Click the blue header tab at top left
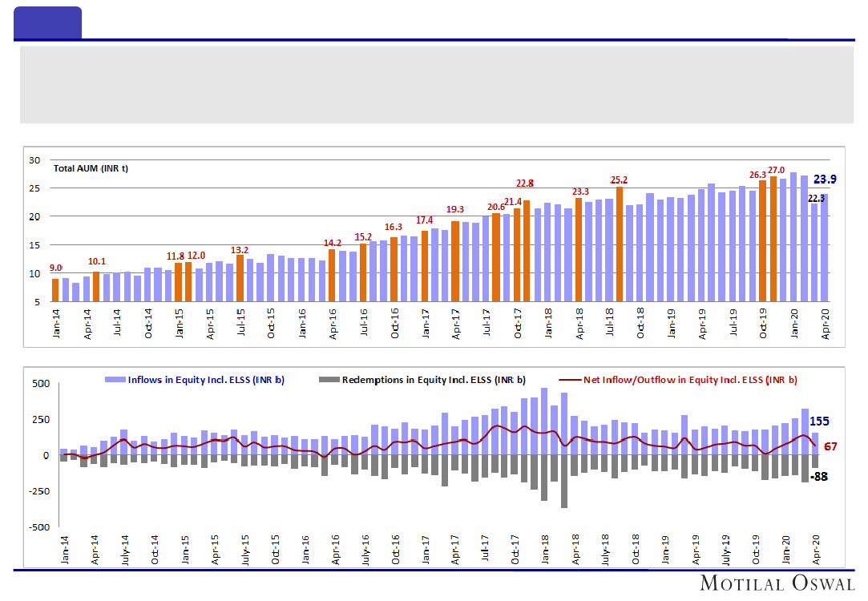Screen dimensions: 868x601 (47, 22)
